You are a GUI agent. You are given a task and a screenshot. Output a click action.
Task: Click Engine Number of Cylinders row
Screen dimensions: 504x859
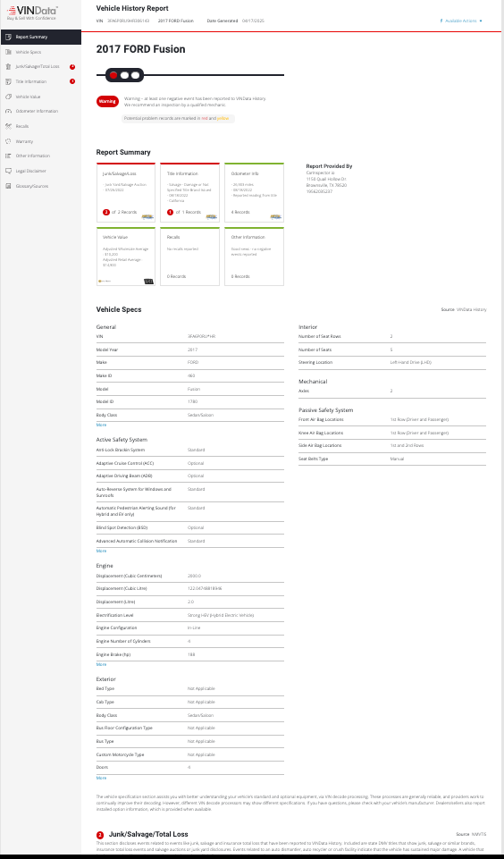tap(190, 641)
